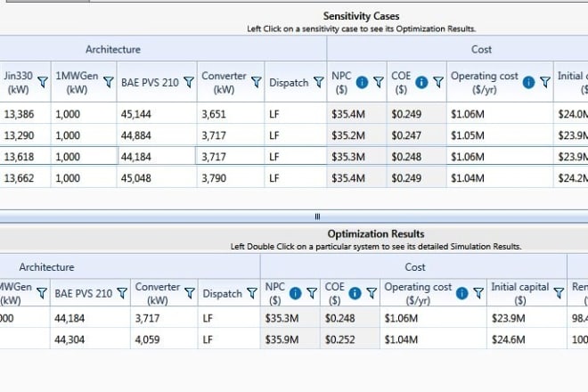Click COE value $0.252
Viewport: 588px width, 392px height.
tap(340, 339)
